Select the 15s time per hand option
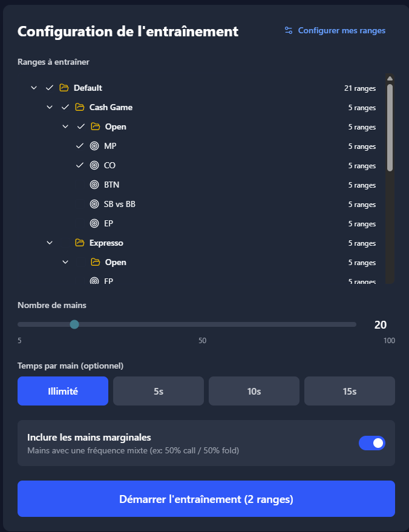This screenshot has height=532, width=409. pos(350,391)
